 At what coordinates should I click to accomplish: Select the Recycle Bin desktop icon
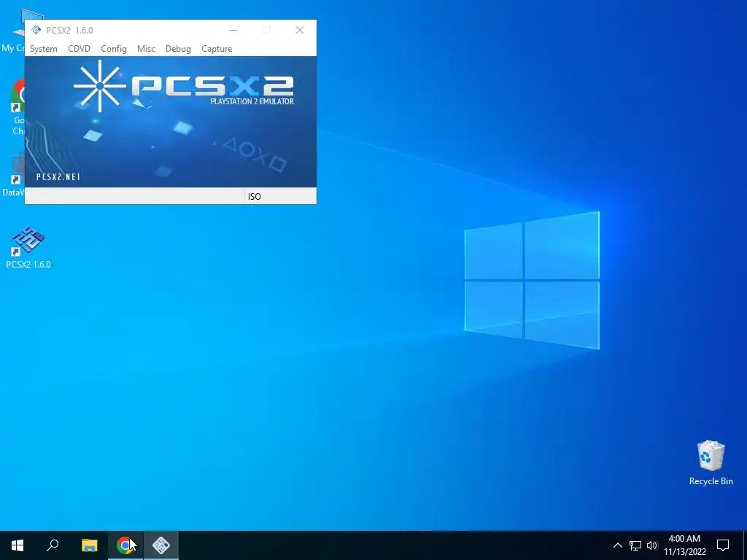[x=711, y=463]
